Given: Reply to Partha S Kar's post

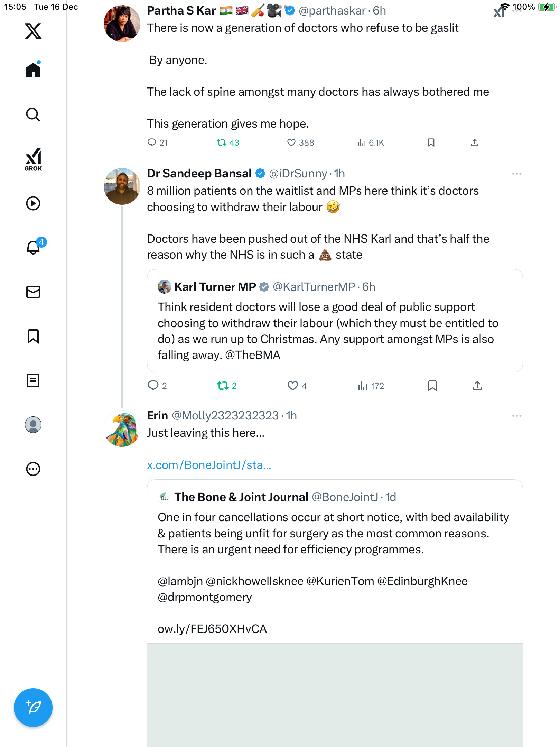Looking at the screenshot, I should (x=152, y=143).
